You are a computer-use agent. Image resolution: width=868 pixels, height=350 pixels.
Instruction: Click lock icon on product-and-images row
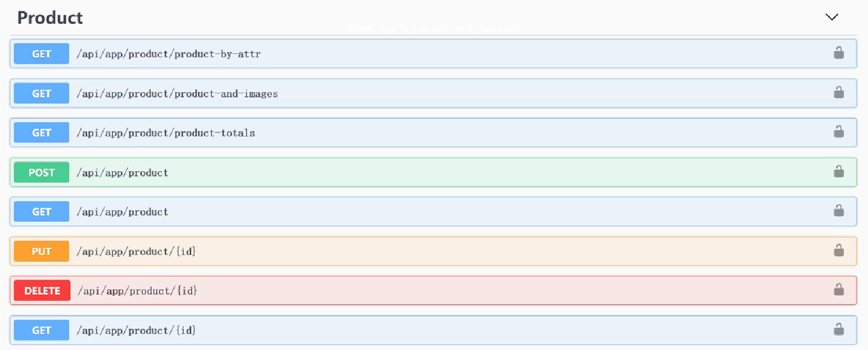839,92
